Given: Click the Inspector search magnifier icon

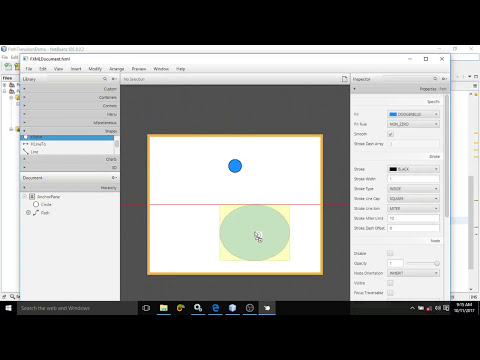Looking at the screenshot, I should click(x=435, y=79).
